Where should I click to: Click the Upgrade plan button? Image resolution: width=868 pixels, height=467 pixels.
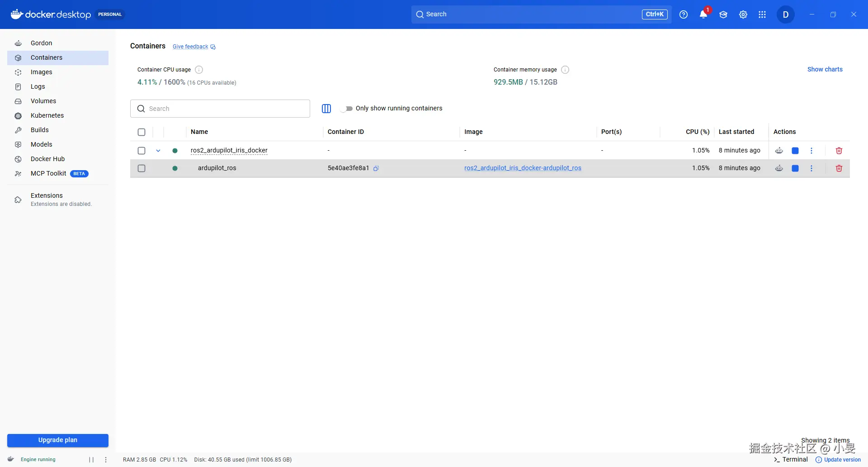click(x=58, y=440)
